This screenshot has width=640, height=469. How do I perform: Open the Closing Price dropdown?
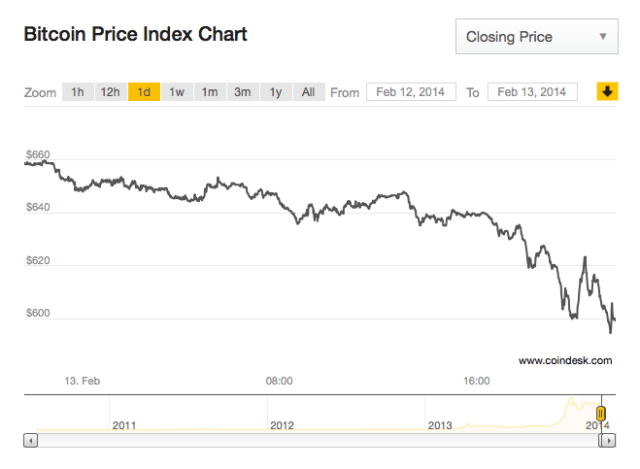[x=537, y=39]
